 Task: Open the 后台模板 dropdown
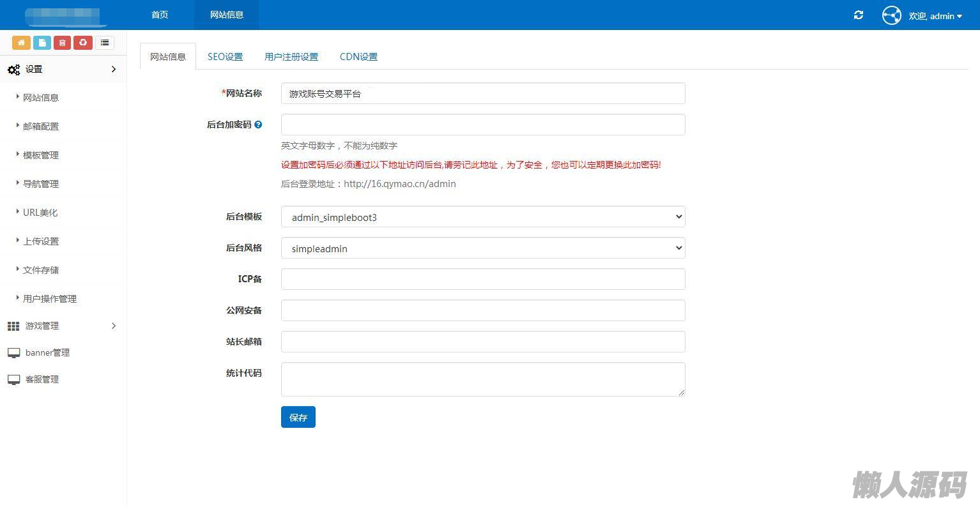coord(482,217)
